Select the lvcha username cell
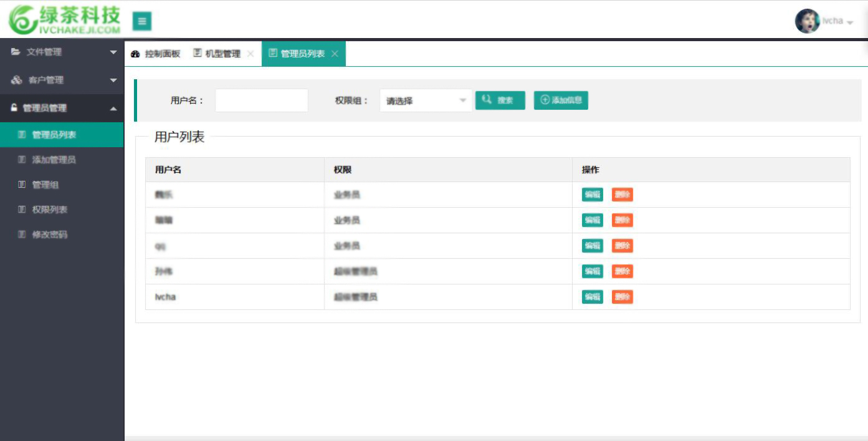 click(x=235, y=297)
